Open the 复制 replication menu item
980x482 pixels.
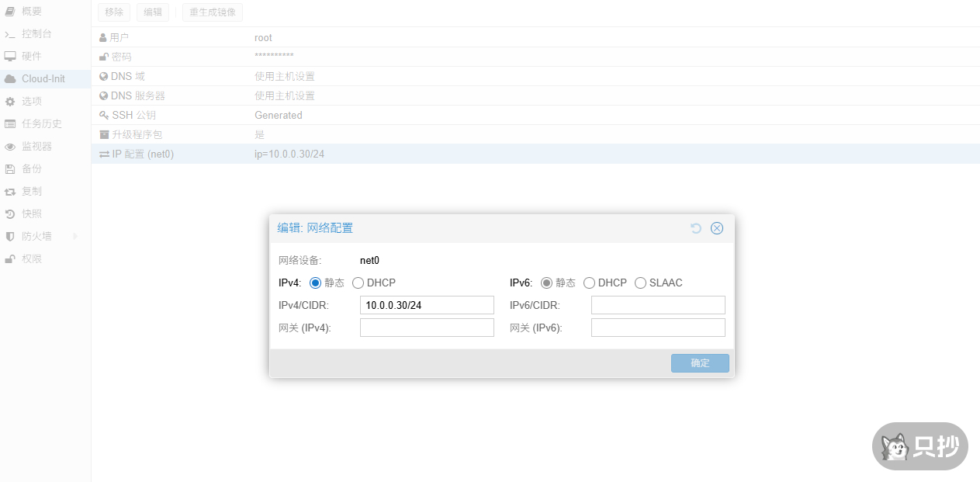[45, 192]
